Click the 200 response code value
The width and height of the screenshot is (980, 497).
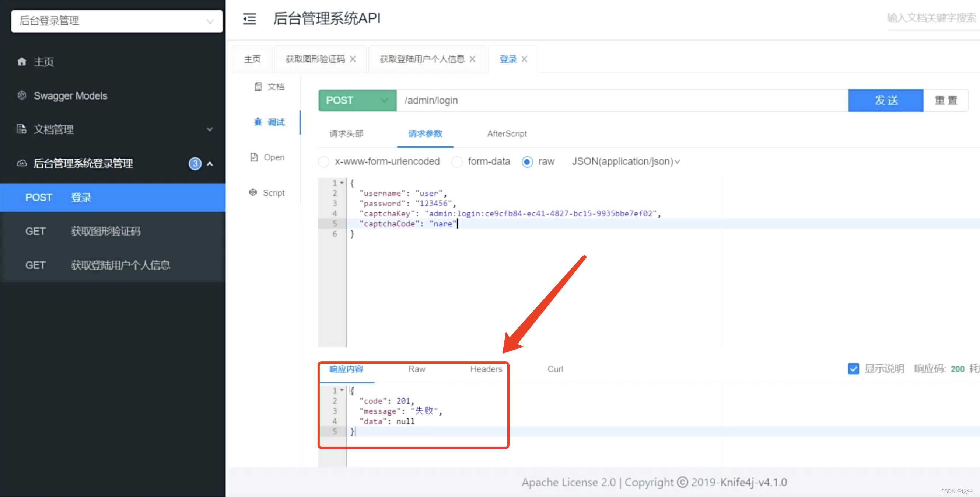click(957, 369)
